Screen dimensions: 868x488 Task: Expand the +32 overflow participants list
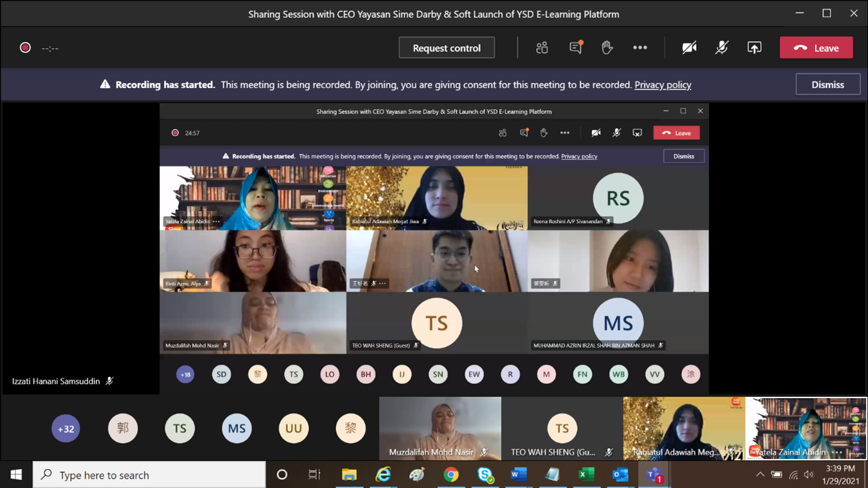pyautogui.click(x=65, y=429)
